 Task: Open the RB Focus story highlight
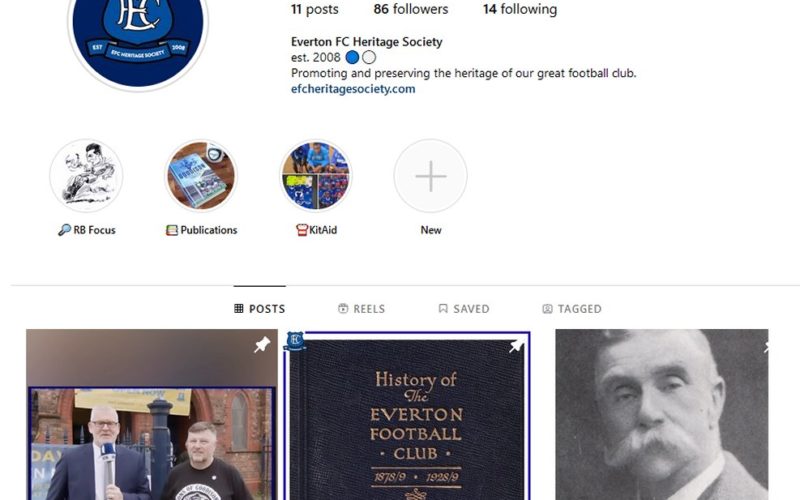point(86,176)
